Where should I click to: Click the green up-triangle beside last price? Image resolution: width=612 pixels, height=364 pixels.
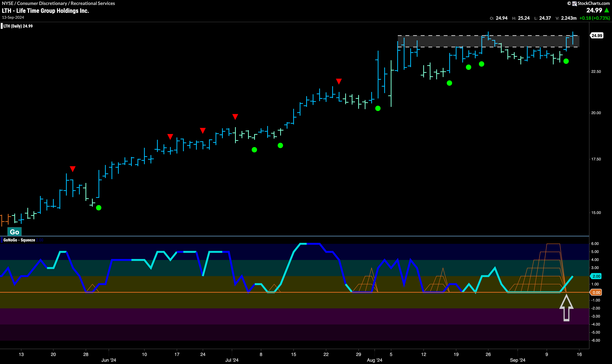coord(607,10)
